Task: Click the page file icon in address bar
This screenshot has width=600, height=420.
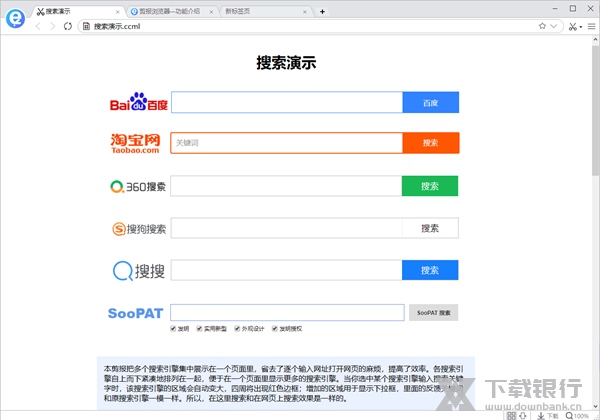Action: pyautogui.click(x=86, y=26)
